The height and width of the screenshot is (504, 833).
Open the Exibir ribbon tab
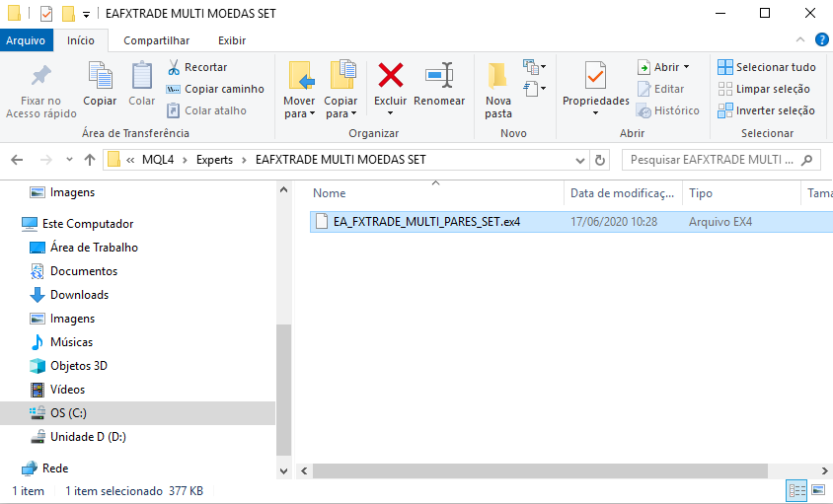tap(232, 40)
